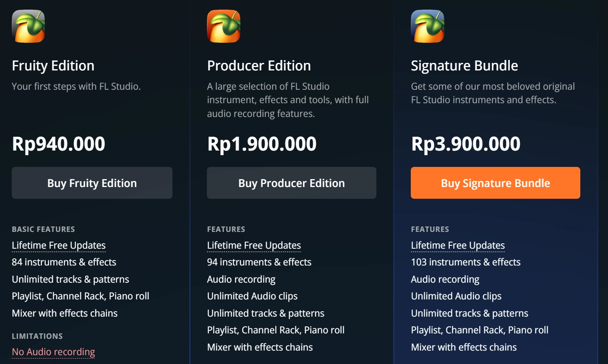
Task: Open Lifetime Free Updates under Fruity Edition
Action: pos(59,245)
